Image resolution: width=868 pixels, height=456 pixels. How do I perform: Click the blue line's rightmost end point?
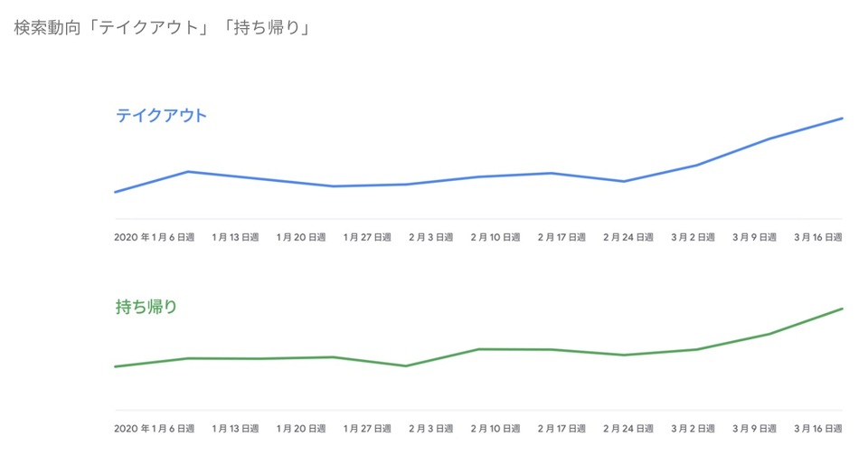point(842,119)
